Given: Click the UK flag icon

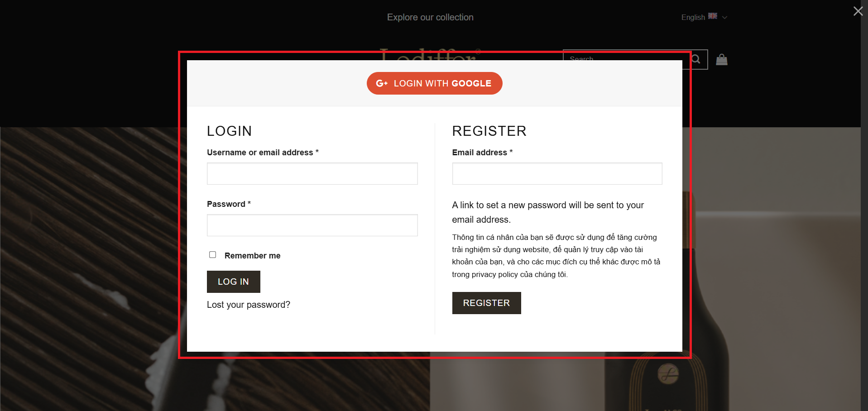Looking at the screenshot, I should coord(713,16).
